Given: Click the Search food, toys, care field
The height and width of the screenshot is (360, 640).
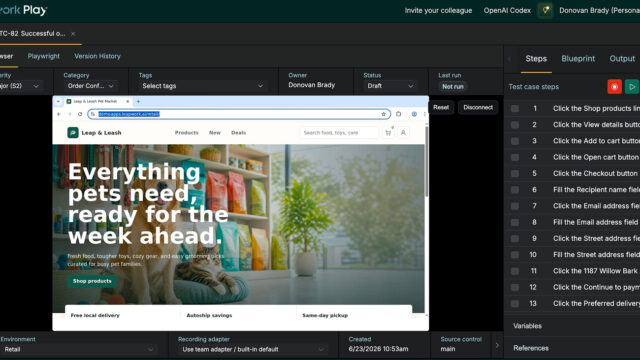Looking at the screenshot, I should point(339,133).
